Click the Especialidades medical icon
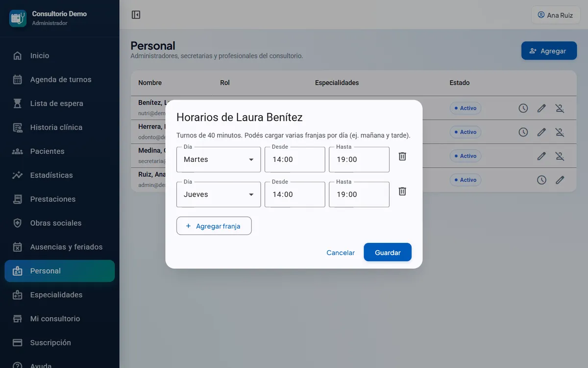The height and width of the screenshot is (368, 588). pos(18,295)
